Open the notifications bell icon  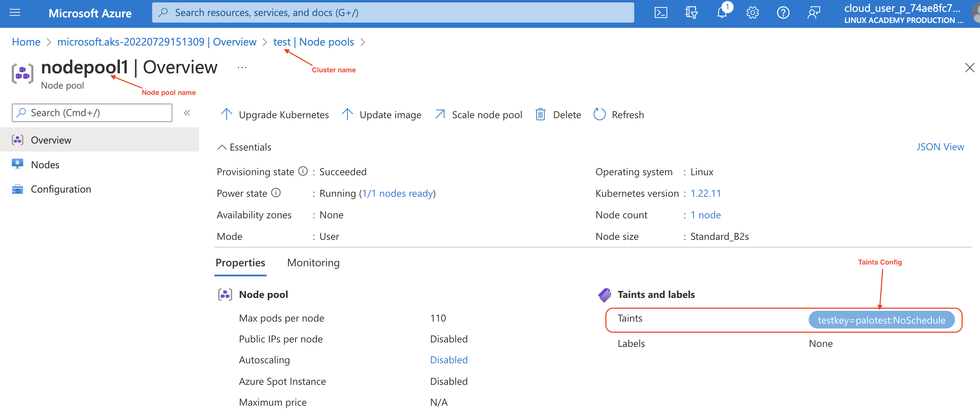(722, 13)
